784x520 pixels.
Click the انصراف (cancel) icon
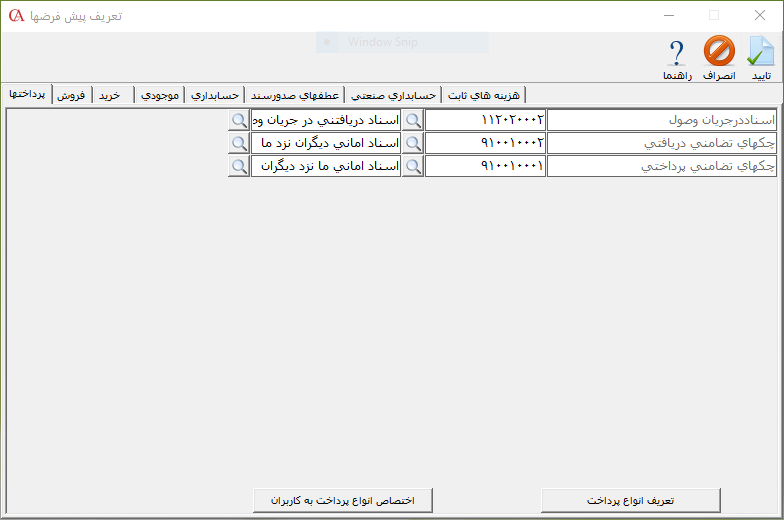pyautogui.click(x=719, y=52)
